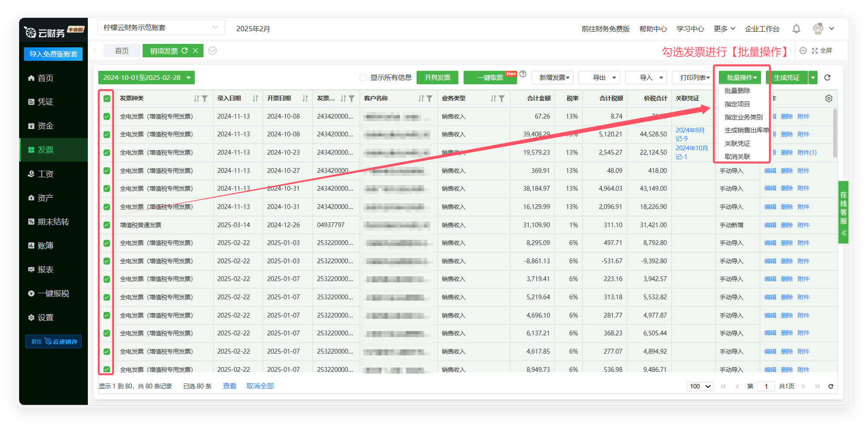Close the 销项发票 tab
This screenshot has height=424, width=868.
tap(196, 51)
